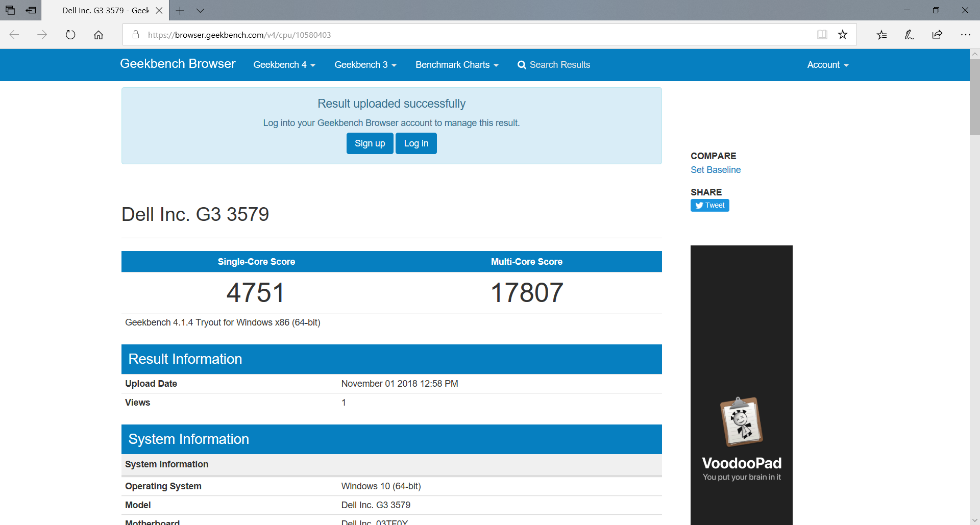Click the Tweet share button
The image size is (980, 525).
(710, 205)
